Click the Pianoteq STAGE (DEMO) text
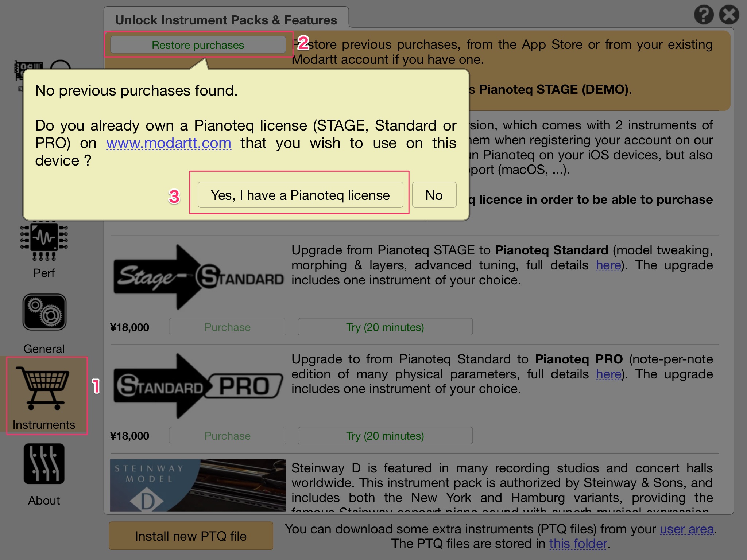 coord(554,89)
